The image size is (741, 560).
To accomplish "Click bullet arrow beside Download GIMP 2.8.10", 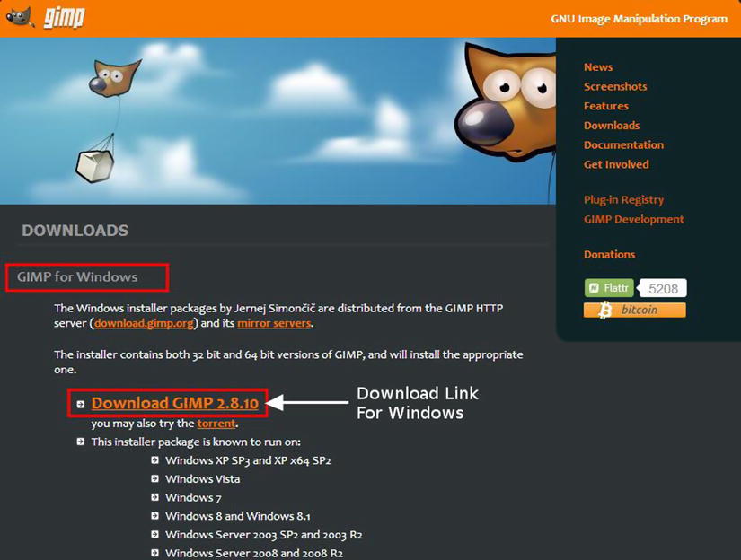I will click(x=81, y=404).
